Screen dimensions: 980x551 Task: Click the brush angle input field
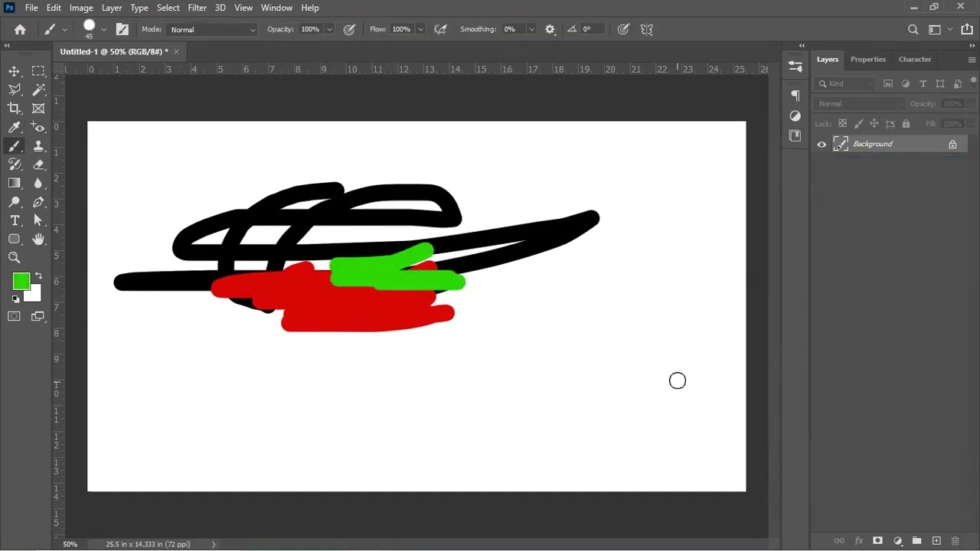(x=593, y=29)
